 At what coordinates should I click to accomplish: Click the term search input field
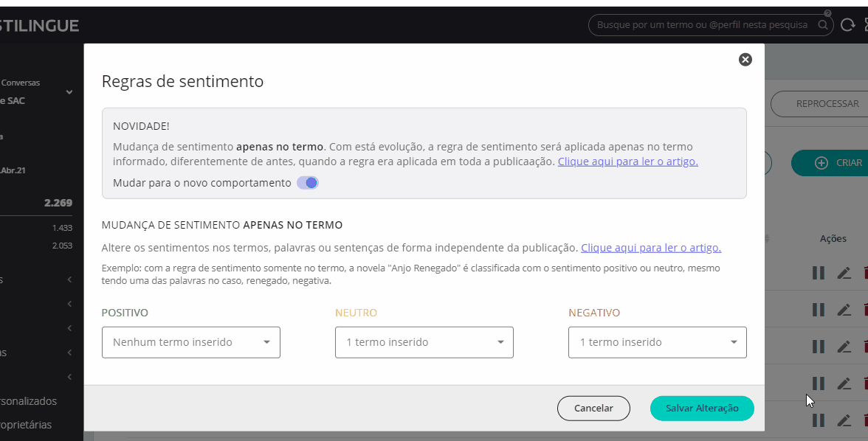[x=701, y=25]
